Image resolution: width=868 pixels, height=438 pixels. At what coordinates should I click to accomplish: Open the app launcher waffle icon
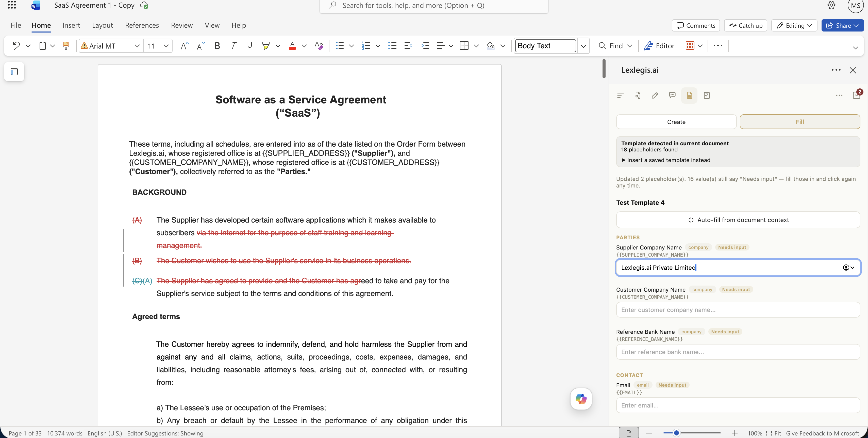(x=12, y=5)
